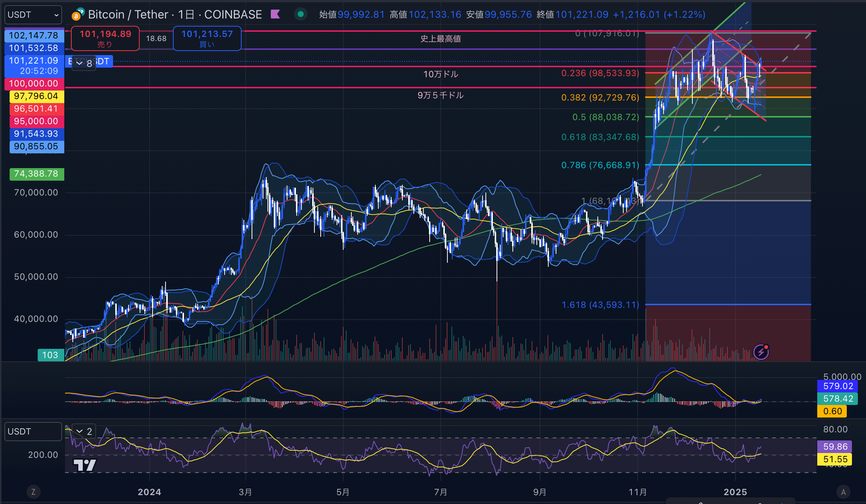Screen dimensions: 866x504
Task: Click the 2024 time axis label
Action: coord(149,492)
